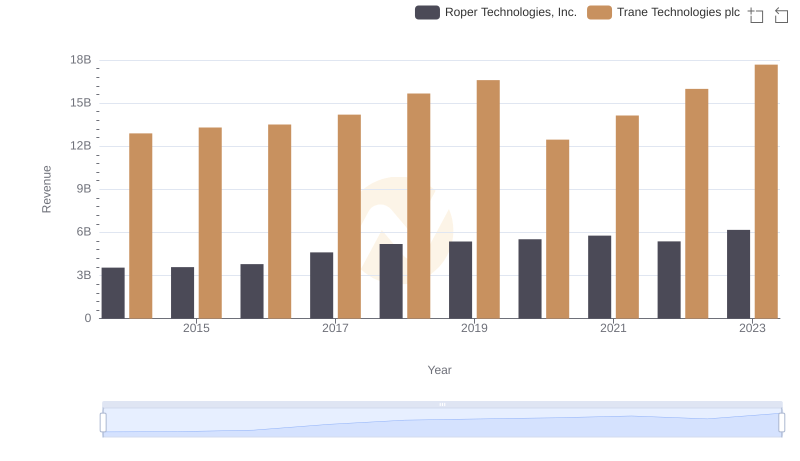Click the y-axis label 9B
Screen dimensions: 800x461
click(x=84, y=189)
